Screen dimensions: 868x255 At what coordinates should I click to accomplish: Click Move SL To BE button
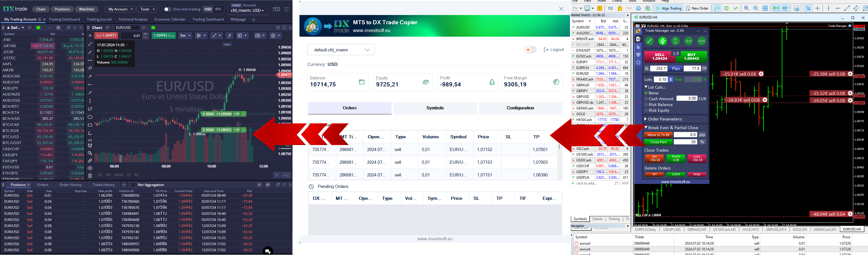click(x=659, y=135)
